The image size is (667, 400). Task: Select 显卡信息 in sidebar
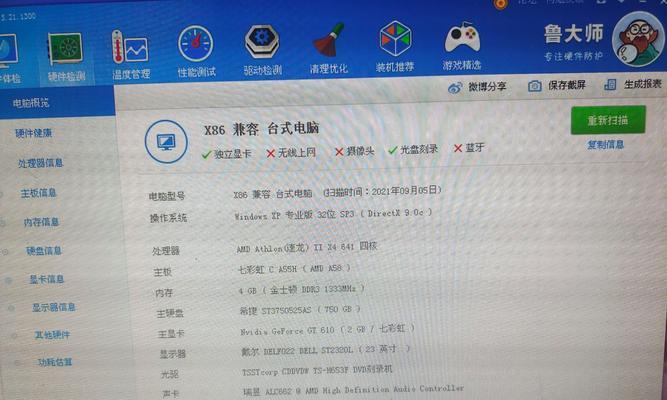coord(46,279)
